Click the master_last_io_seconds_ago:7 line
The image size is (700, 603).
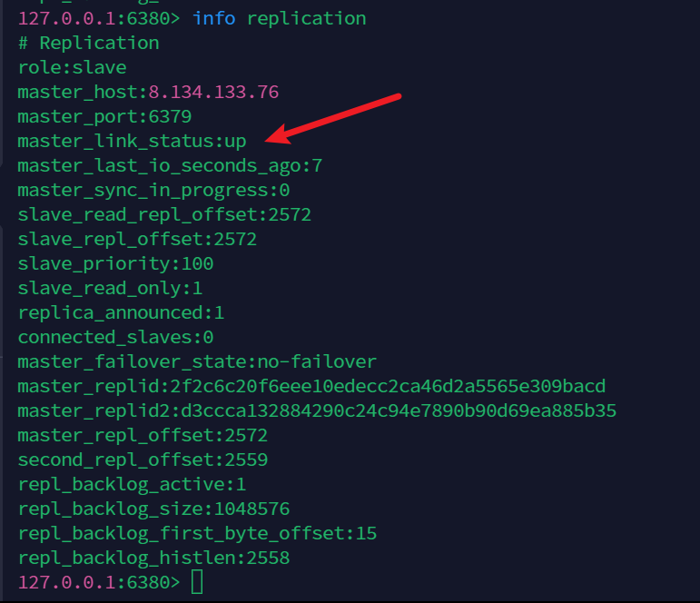(x=170, y=165)
